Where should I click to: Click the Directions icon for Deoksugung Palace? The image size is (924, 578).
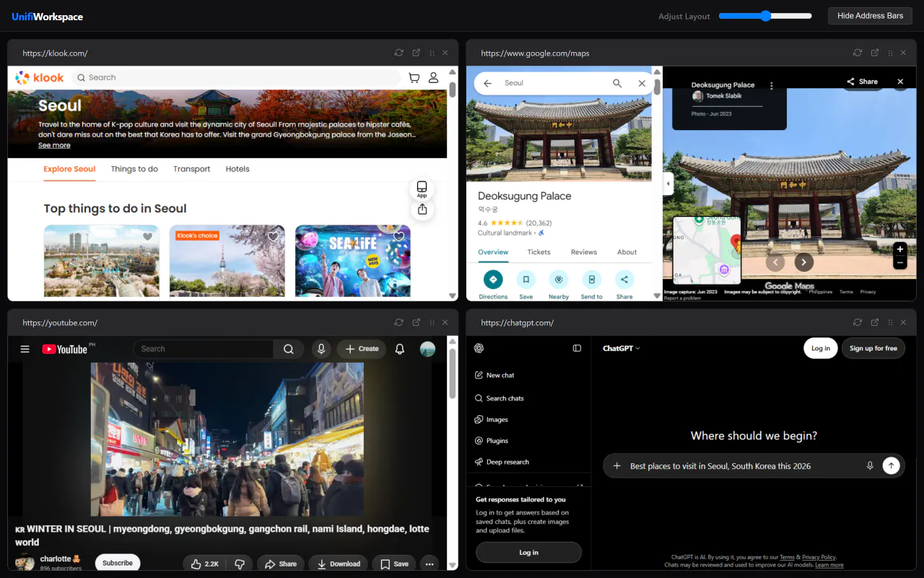(x=493, y=280)
